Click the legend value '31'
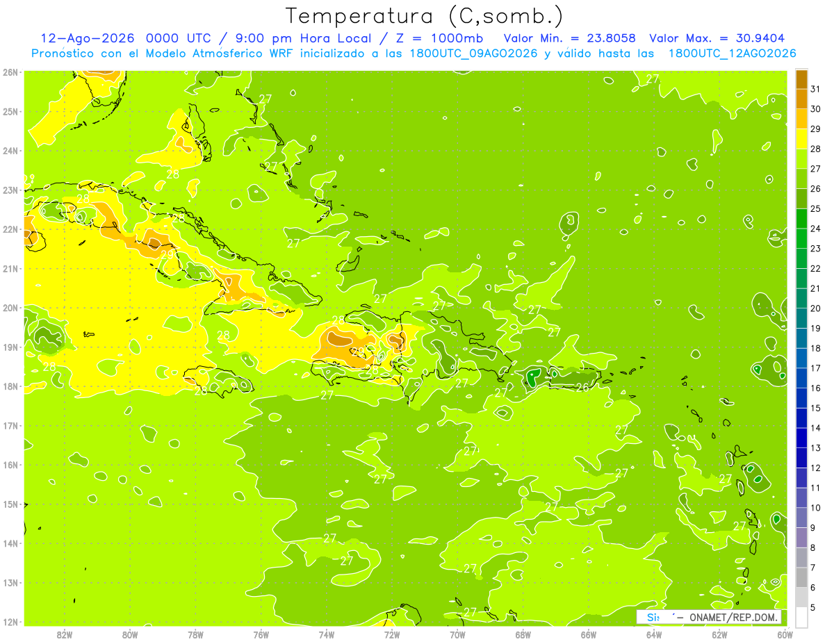 click(816, 89)
